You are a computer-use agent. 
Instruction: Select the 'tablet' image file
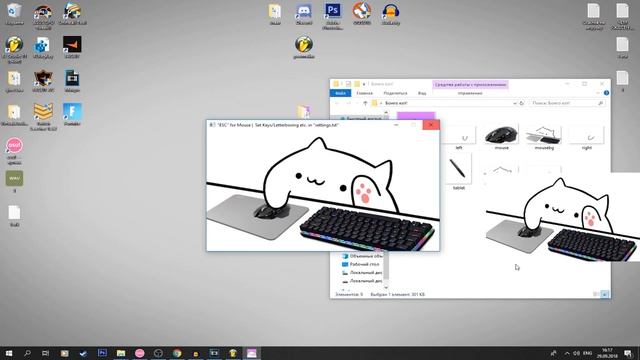tap(459, 172)
